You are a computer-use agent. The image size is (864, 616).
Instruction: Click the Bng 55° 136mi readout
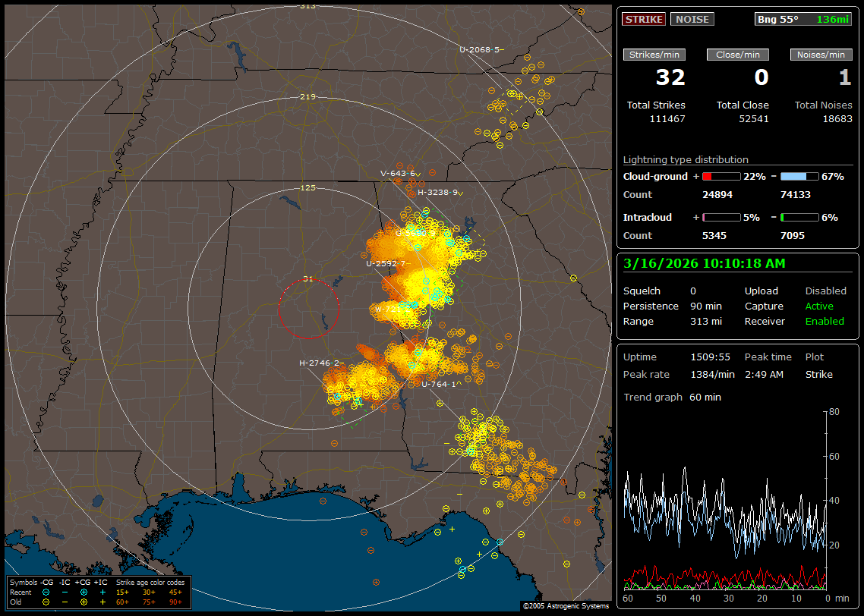pos(803,19)
